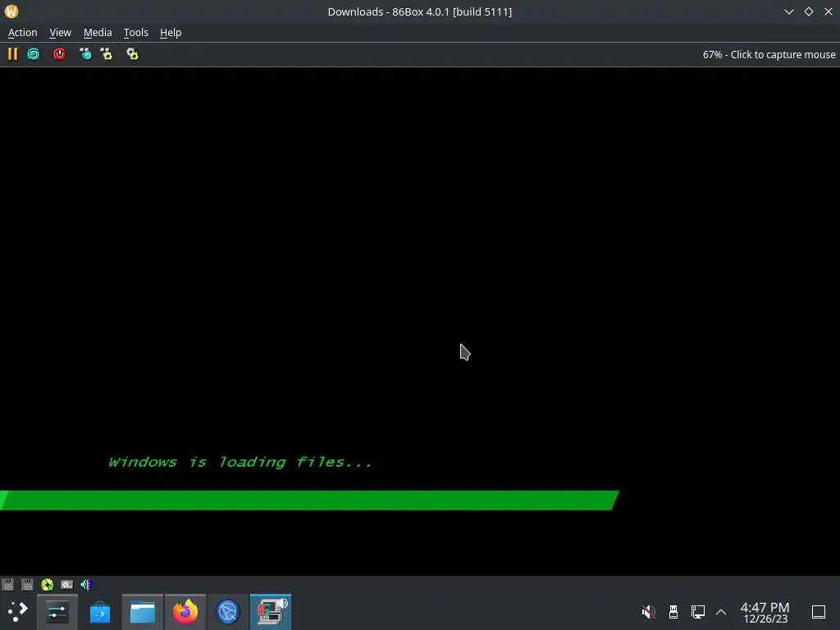
Task: Open System Settings from the taskbar
Action: coord(57,612)
